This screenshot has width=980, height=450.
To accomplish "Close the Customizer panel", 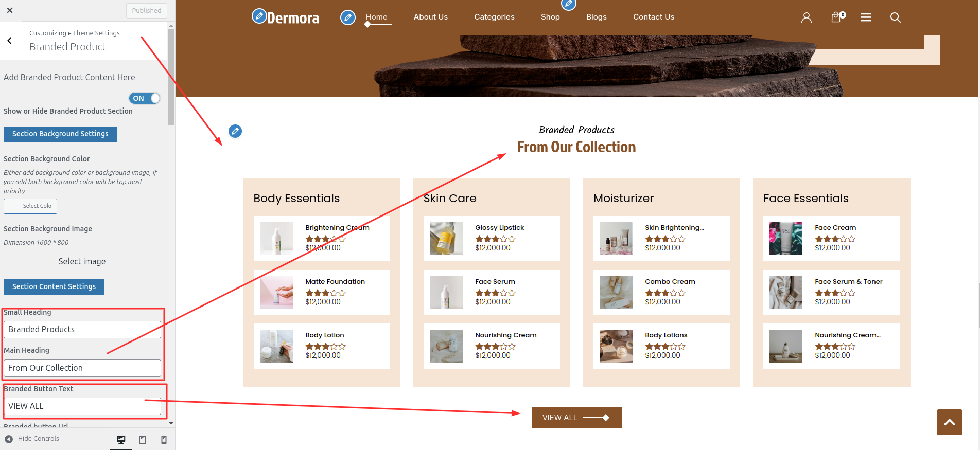I will (10, 10).
